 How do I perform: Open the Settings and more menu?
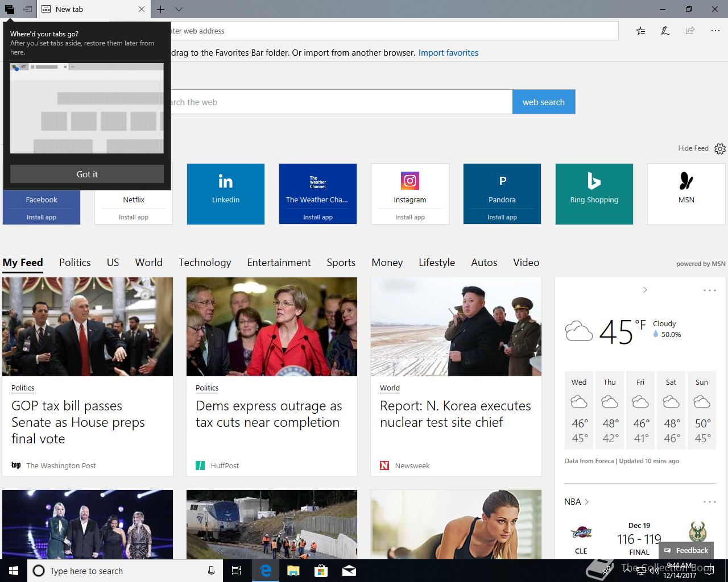715,31
